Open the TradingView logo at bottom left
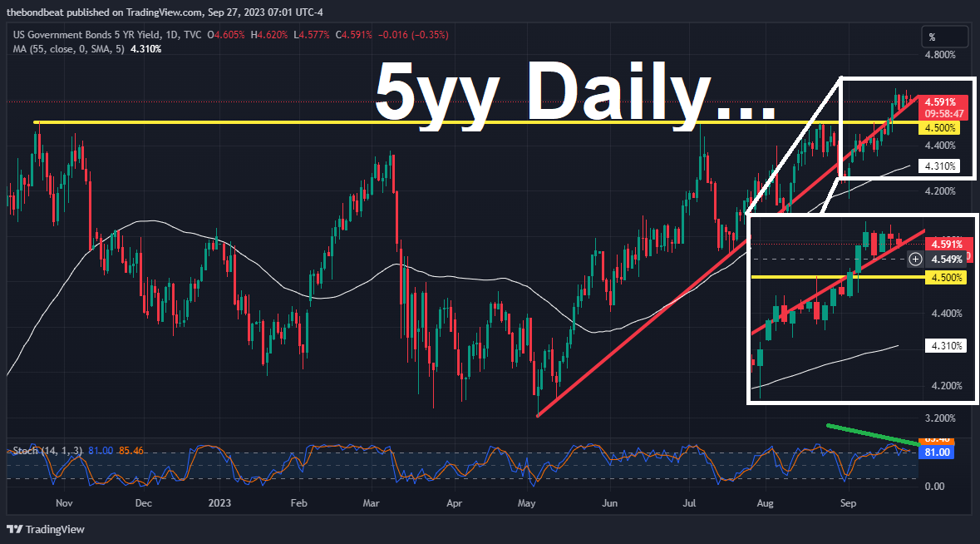This screenshot has height=544, width=980. (x=46, y=530)
